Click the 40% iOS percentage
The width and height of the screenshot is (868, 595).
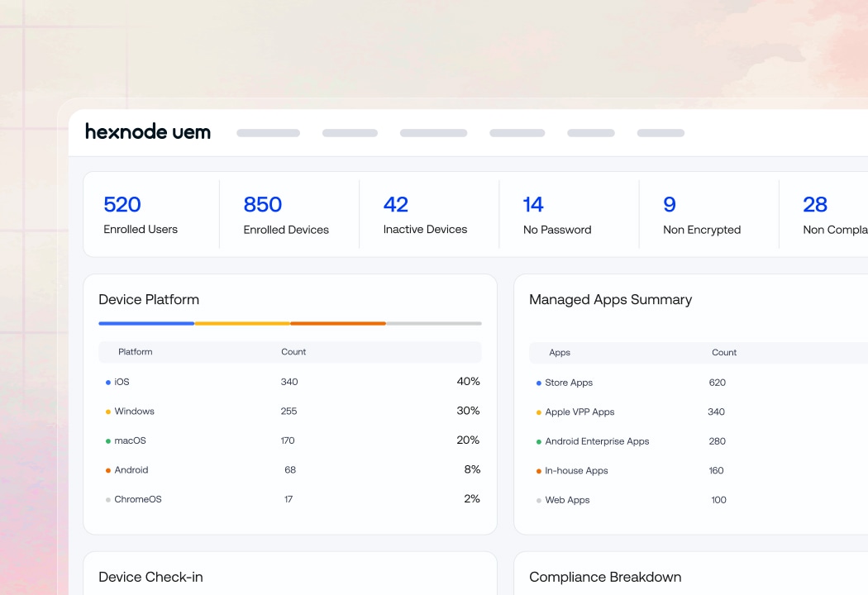click(x=469, y=381)
